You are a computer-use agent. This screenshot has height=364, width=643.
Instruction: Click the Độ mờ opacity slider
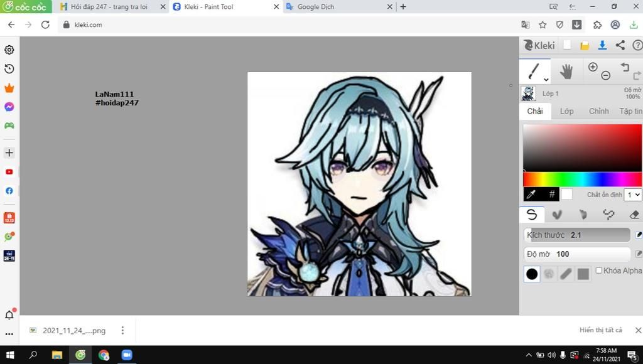click(x=577, y=254)
